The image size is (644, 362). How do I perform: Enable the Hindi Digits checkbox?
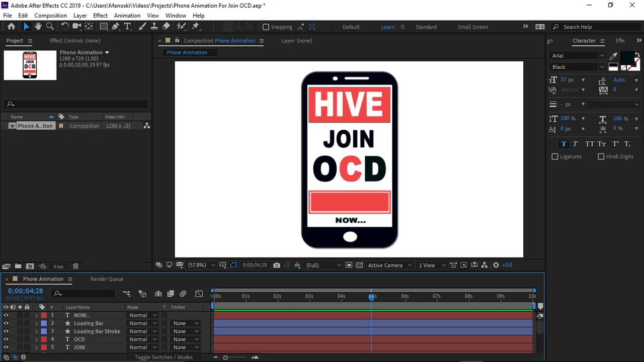(601, 157)
